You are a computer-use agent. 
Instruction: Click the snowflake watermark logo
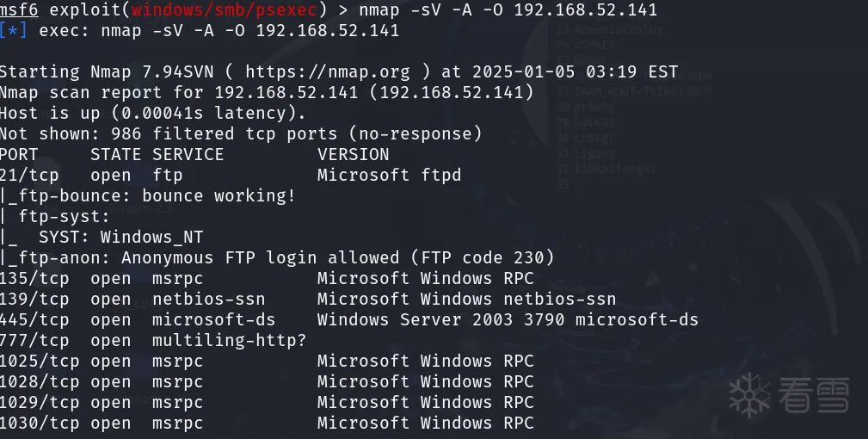[749, 395]
